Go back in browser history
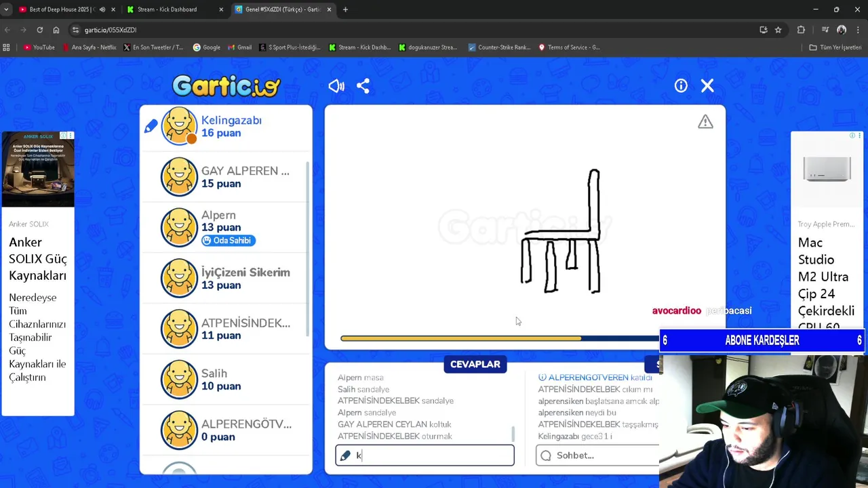The width and height of the screenshot is (868, 488). click(x=7, y=30)
